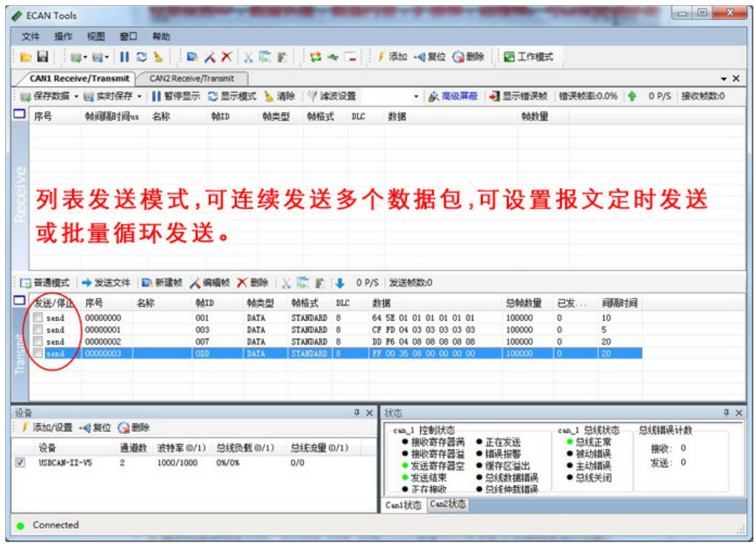
Task: Click the red X delete icon in main toolbar
Action: (x=226, y=57)
